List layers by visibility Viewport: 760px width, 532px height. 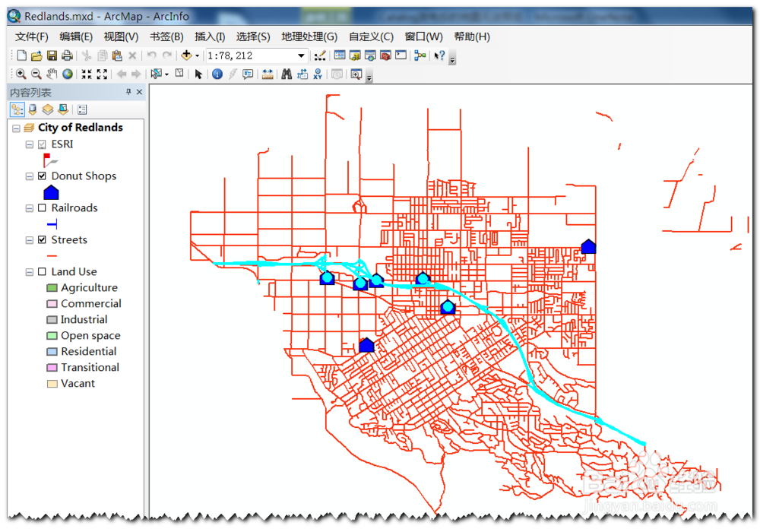click(x=47, y=110)
